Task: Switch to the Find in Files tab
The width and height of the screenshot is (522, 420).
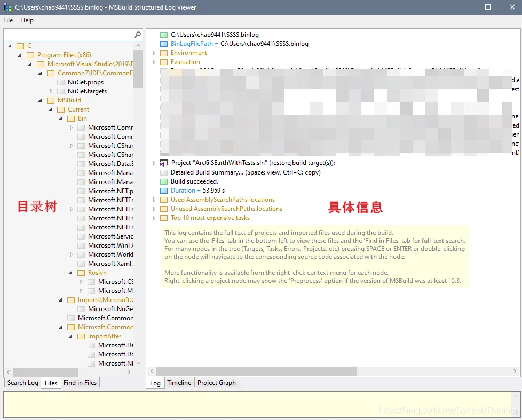Action: [x=80, y=383]
